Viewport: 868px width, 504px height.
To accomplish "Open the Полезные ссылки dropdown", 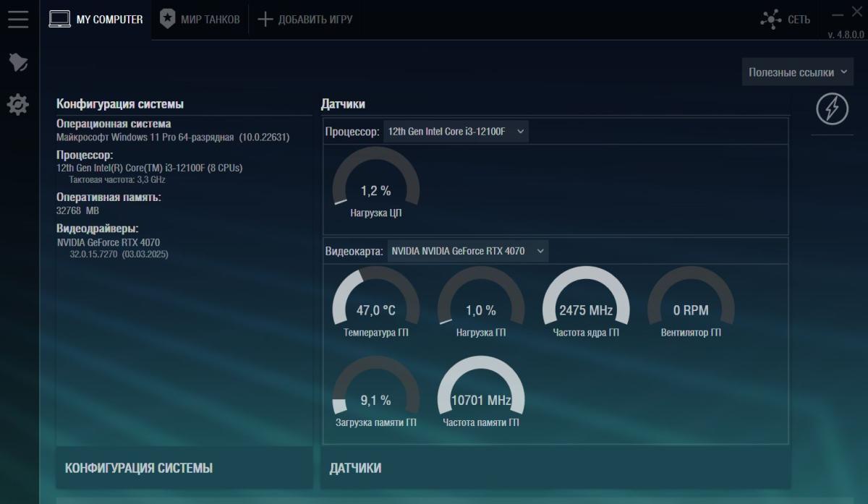I will pos(797,72).
